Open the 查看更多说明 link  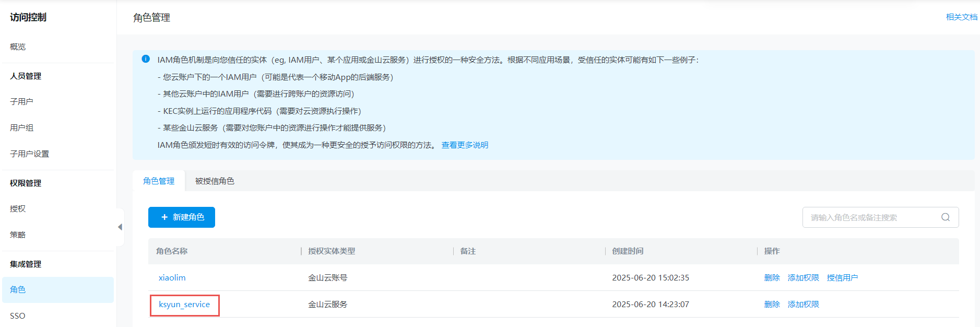click(465, 145)
